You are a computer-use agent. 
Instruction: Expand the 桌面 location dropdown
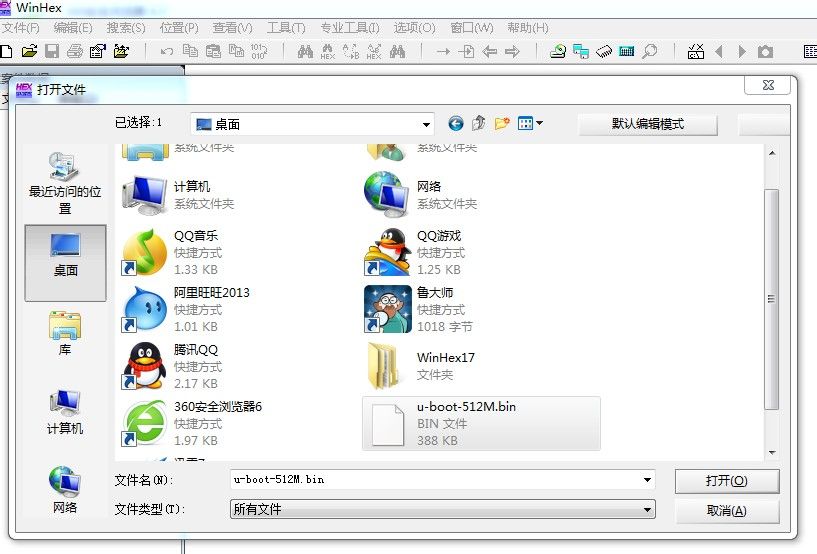tap(426, 125)
